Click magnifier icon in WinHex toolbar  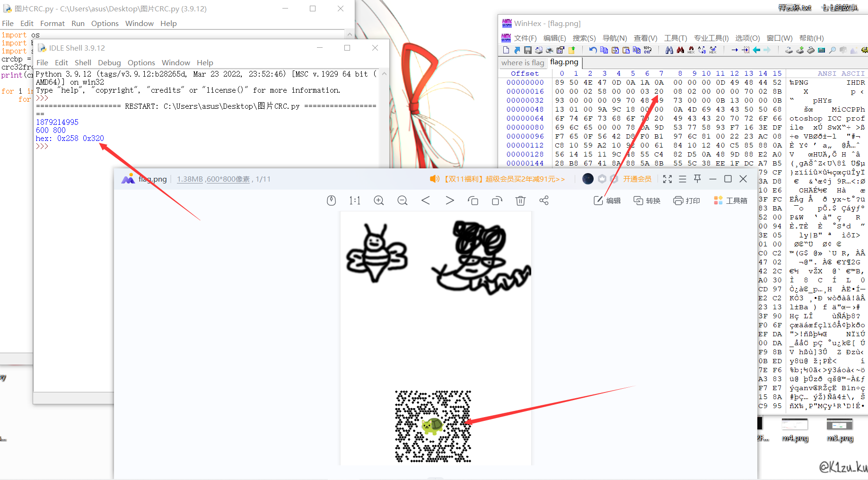tap(832, 50)
